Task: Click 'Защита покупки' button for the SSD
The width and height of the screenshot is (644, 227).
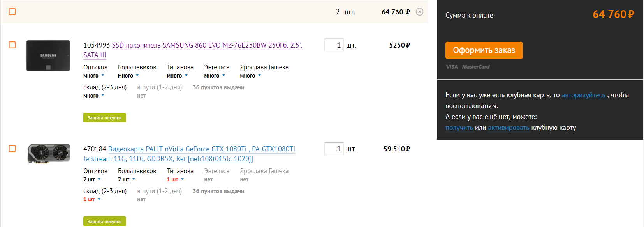Action: (x=104, y=118)
